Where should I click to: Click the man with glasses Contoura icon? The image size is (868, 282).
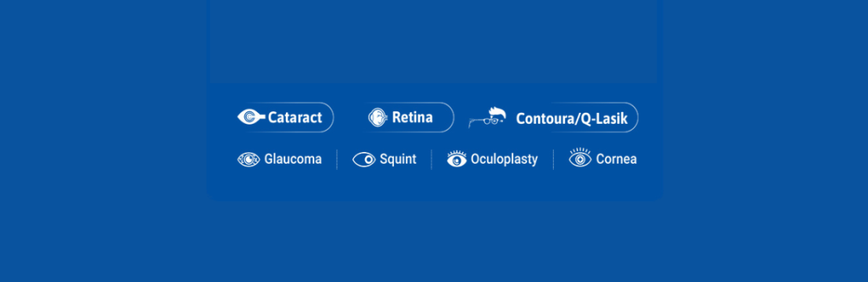[488, 117]
